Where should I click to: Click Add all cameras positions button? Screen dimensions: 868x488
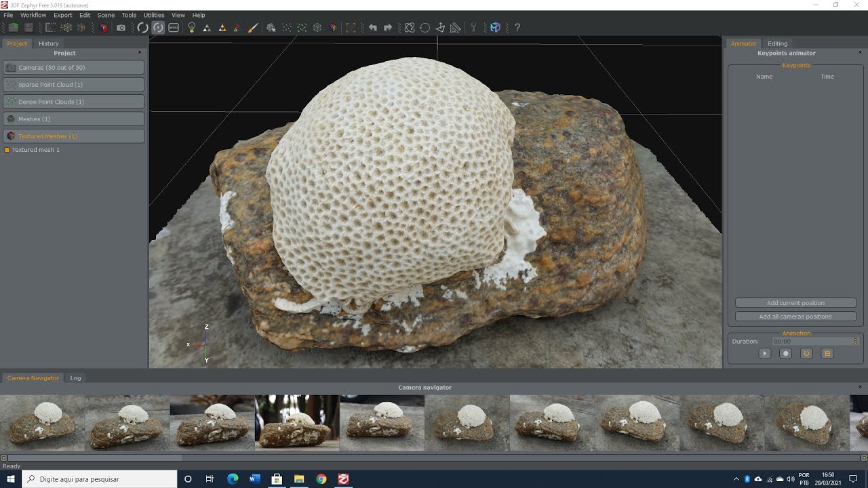[x=795, y=317]
